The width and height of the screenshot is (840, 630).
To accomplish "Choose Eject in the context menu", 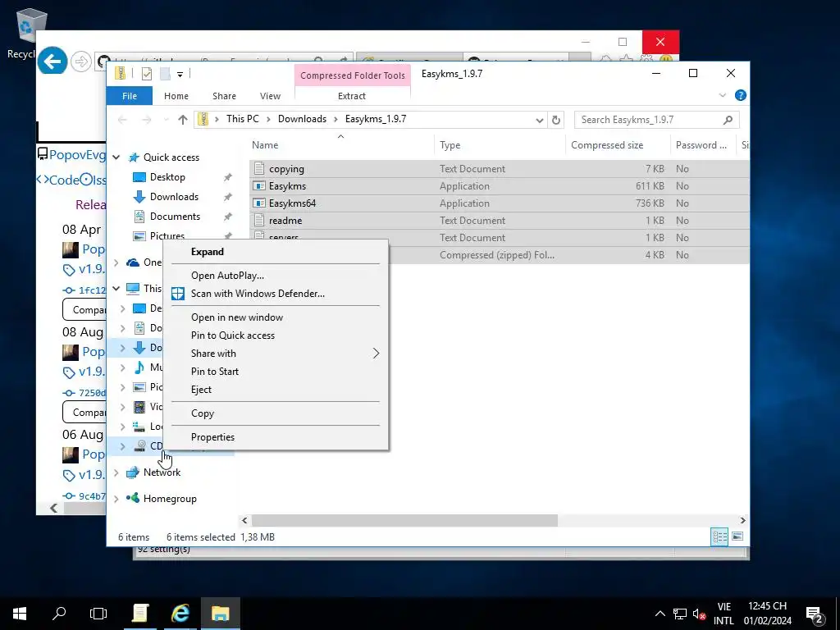I will tap(276, 390).
